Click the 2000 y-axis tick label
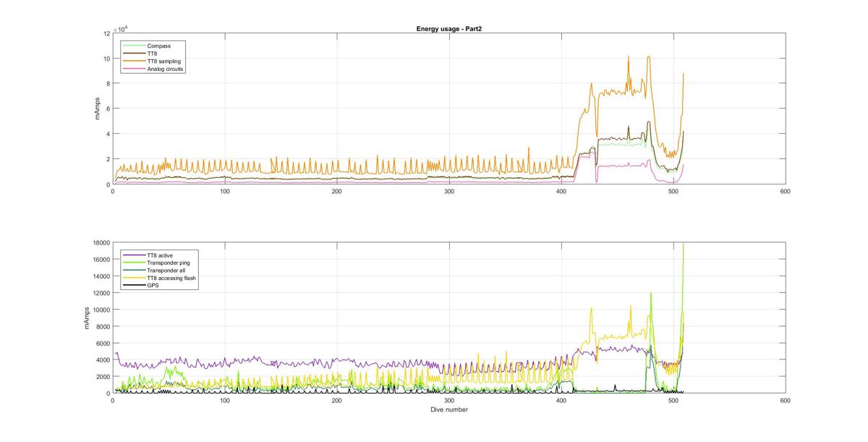 click(102, 377)
